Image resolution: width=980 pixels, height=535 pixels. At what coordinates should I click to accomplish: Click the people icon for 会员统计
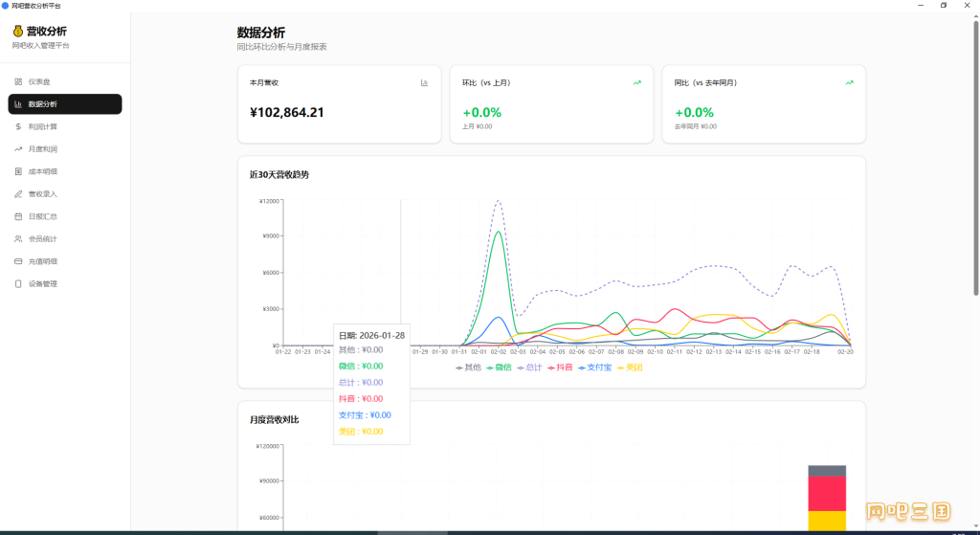click(x=18, y=239)
